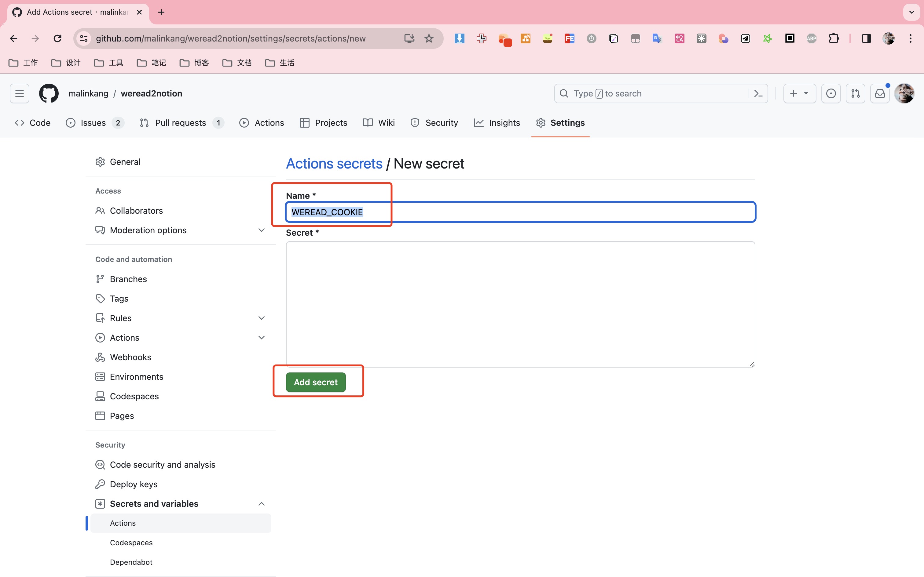Expand Moderation options section
Viewport: 924px width, 577px height.
coord(261,230)
